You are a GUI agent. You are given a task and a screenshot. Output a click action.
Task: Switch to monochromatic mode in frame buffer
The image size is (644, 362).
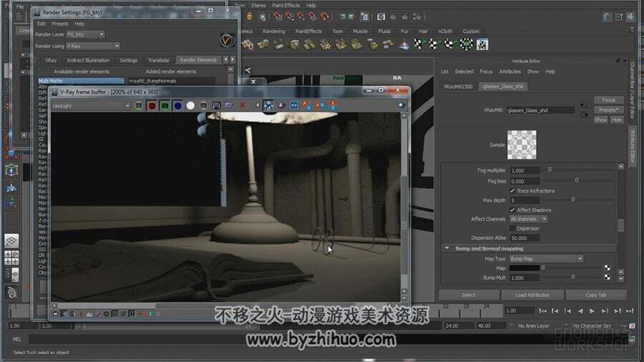coord(203,105)
